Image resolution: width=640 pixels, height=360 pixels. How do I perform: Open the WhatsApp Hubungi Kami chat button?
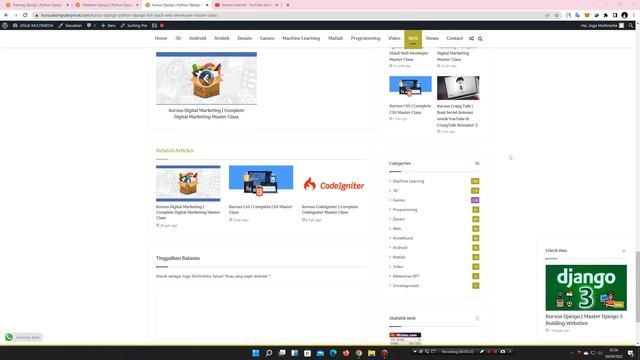pos(24,337)
